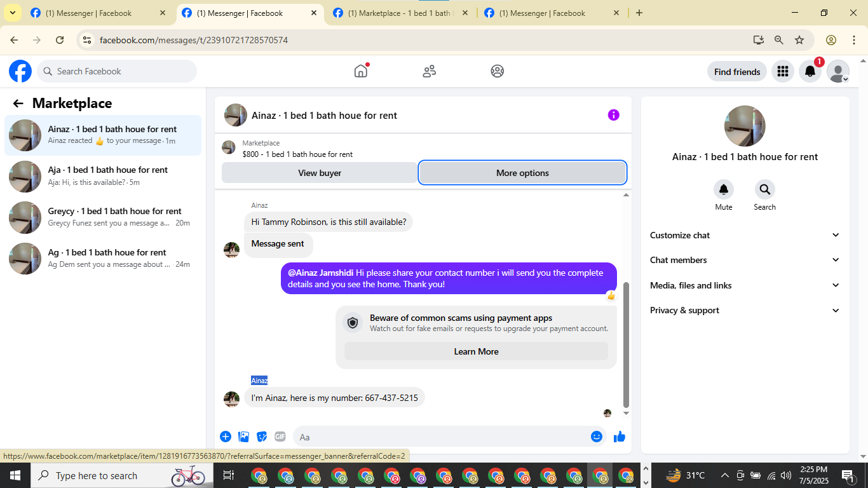868x488 pixels.
Task: Click the Windows taskbar search box
Action: point(122,475)
